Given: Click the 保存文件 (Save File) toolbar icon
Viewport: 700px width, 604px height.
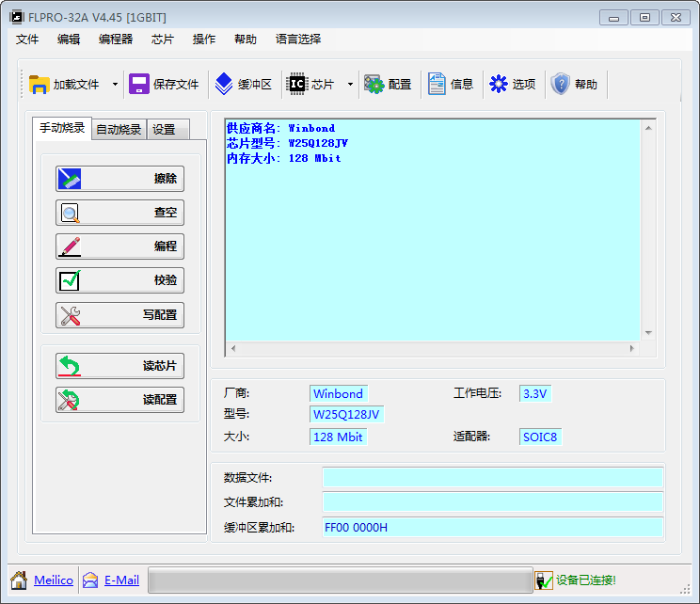Looking at the screenshot, I should (139, 84).
